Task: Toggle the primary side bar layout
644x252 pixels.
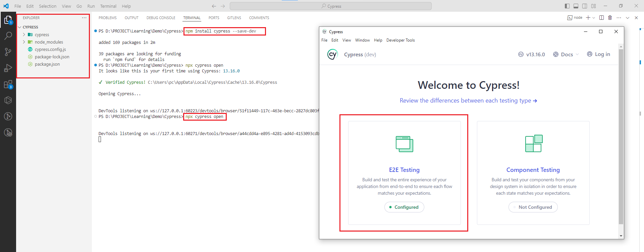Action: pos(567,6)
